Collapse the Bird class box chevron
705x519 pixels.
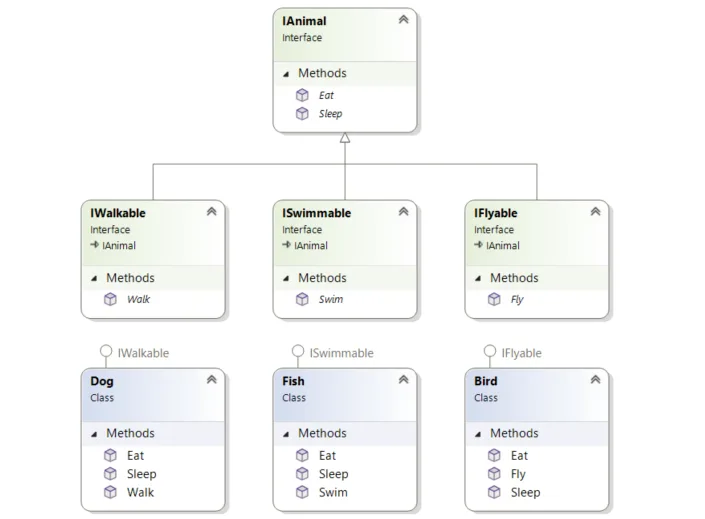click(595, 380)
